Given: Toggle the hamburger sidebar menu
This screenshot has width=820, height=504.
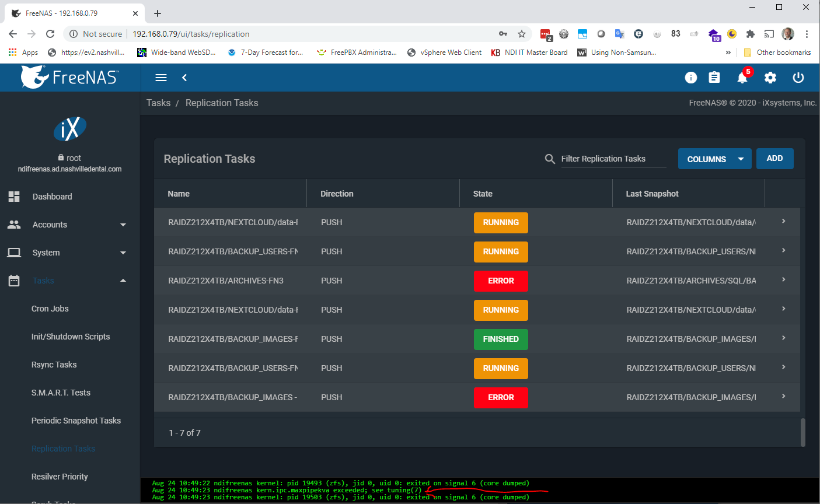Looking at the screenshot, I should [161, 78].
